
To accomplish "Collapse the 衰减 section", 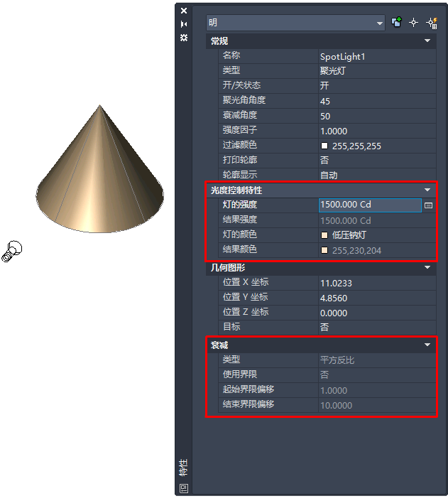I will click(x=427, y=345).
